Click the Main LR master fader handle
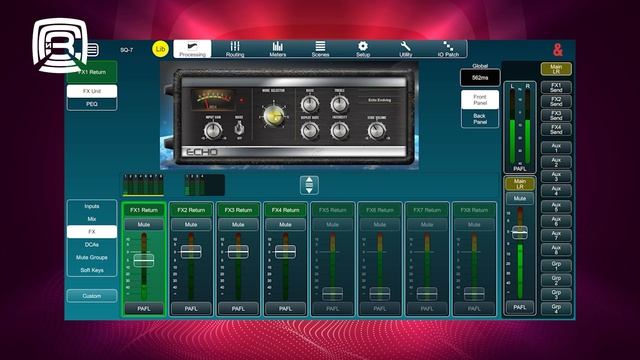This screenshot has width=640, height=360. (520, 232)
